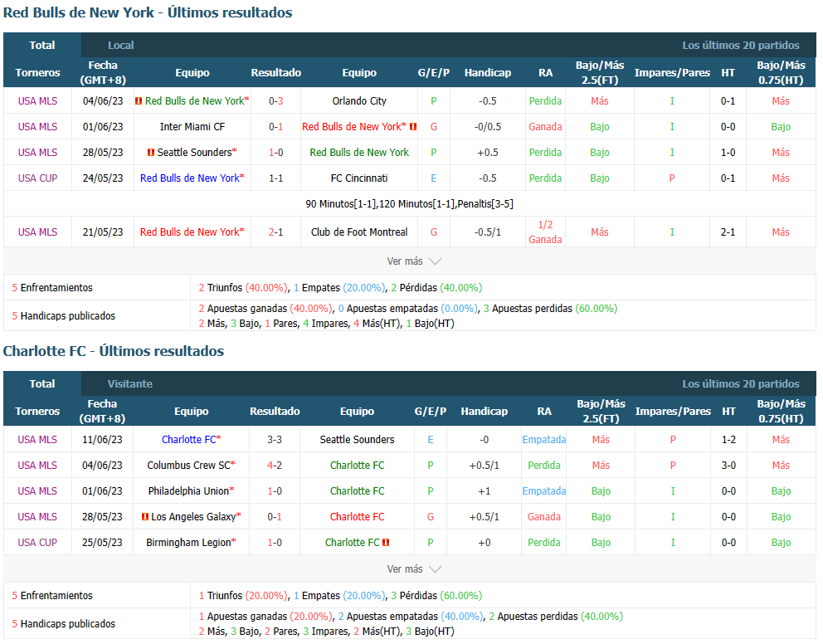Open Seattle Sounders link in Charlotte 11/06/23 row
Image resolution: width=823 pixels, height=644 pixels.
click(x=357, y=439)
